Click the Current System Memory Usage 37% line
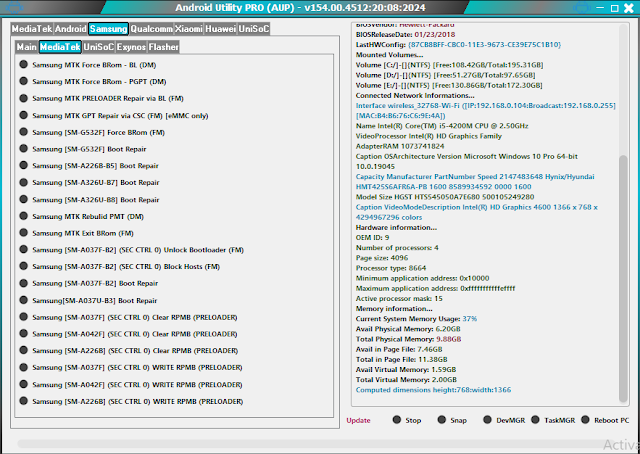Screen dimensions: 640x454 click(x=416, y=319)
